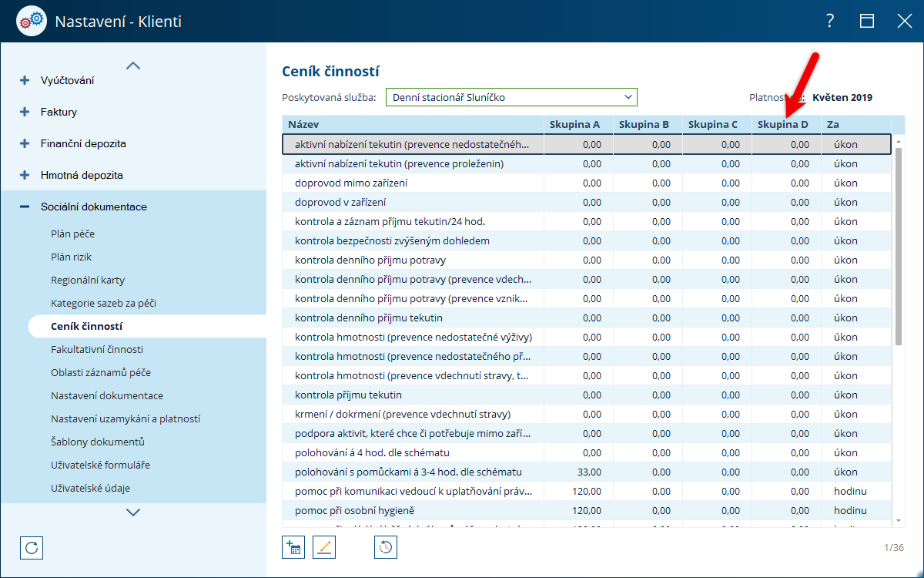The image size is (924, 578).
Task: Click the sidebar scroll-up chevron
Action: [133, 66]
